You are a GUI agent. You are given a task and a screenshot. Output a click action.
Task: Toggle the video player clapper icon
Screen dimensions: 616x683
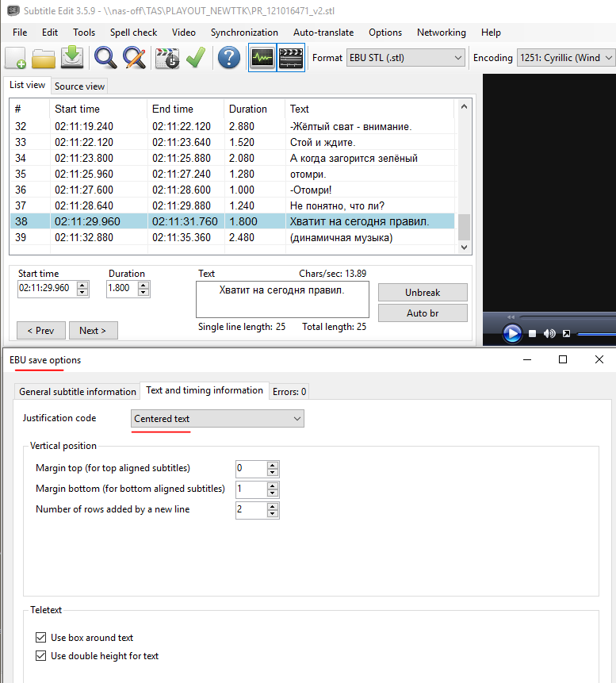[291, 57]
